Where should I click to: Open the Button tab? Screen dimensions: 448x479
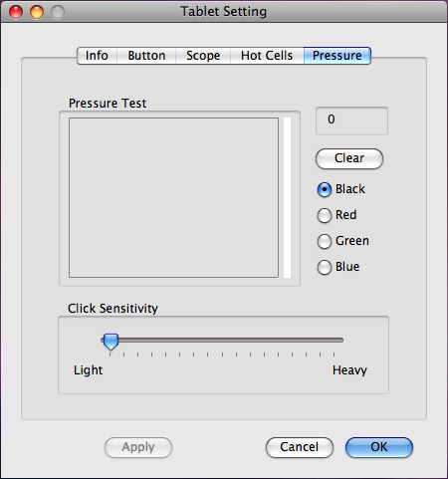click(146, 56)
